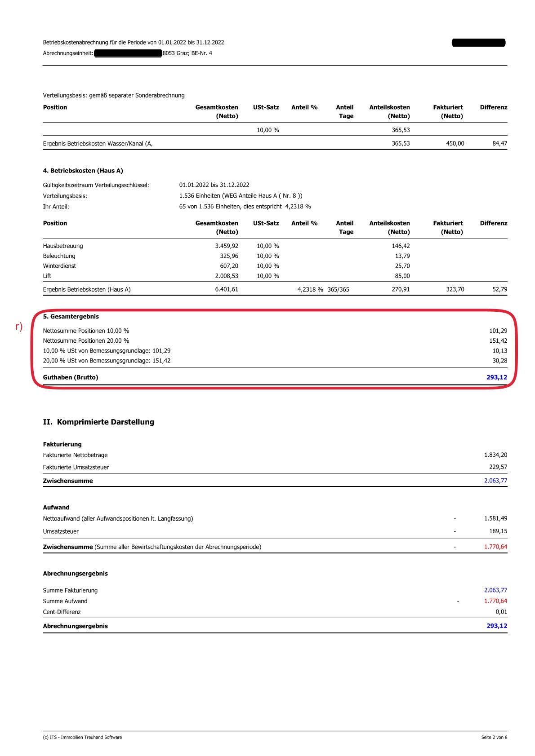Viewport: 535px width, 756px height.
Task: Click the ITS Immobilien Treuhand Software footer
Action: pyautogui.click(x=82, y=737)
